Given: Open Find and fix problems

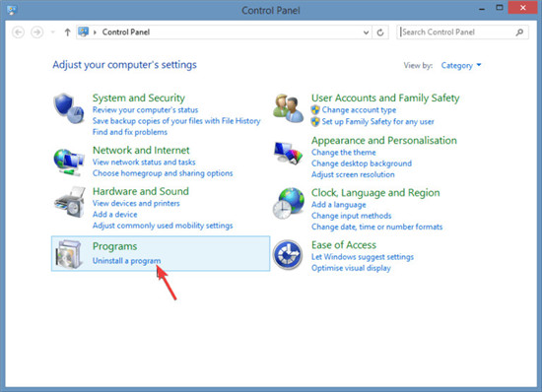Looking at the screenshot, I should (x=130, y=132).
